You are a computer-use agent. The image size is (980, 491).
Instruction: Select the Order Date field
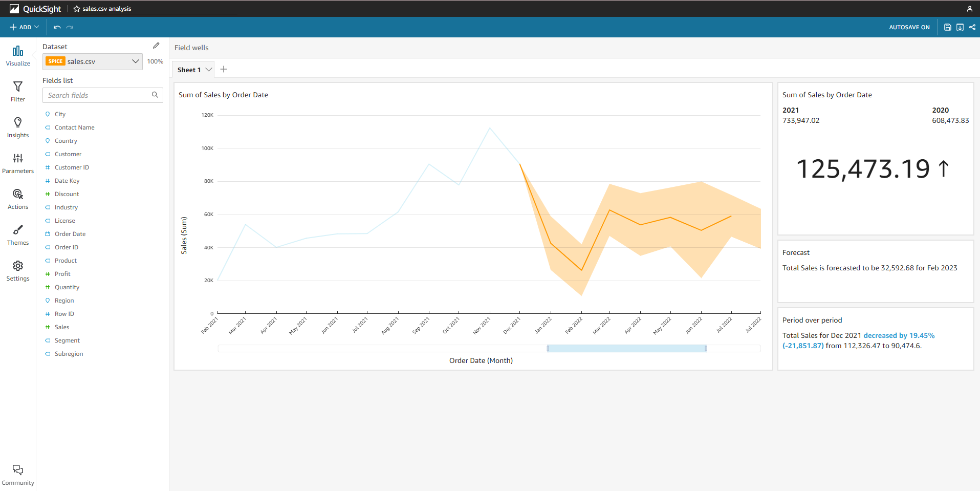point(70,234)
